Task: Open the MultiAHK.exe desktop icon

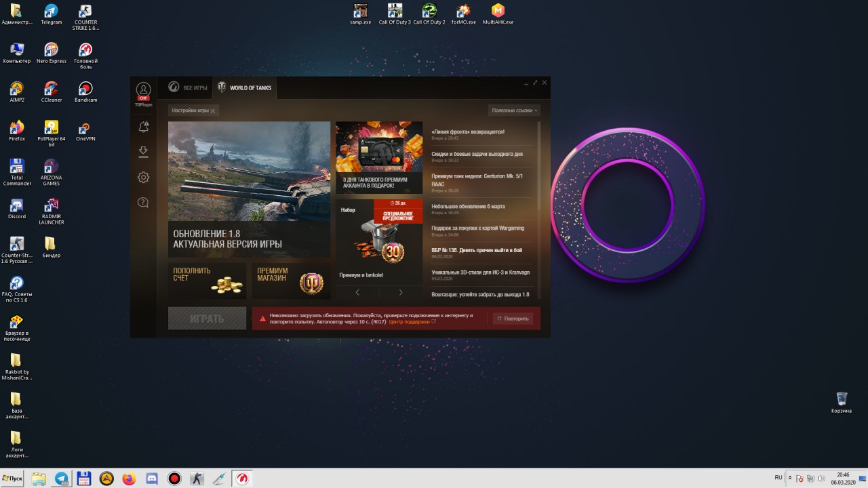Action: pyautogui.click(x=498, y=14)
